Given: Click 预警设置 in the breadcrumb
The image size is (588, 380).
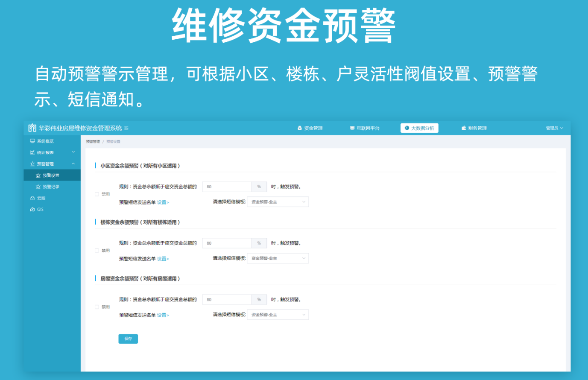Looking at the screenshot, I should point(113,141).
